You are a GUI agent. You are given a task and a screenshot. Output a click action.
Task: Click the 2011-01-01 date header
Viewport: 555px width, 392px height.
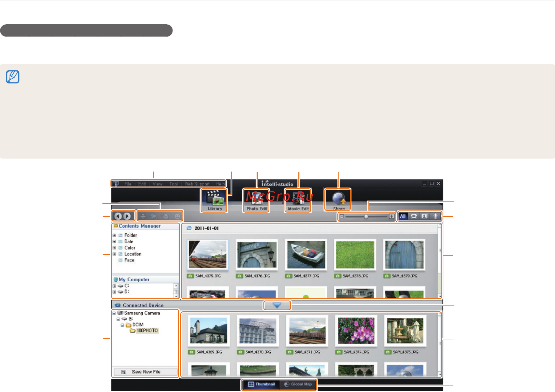(x=207, y=228)
